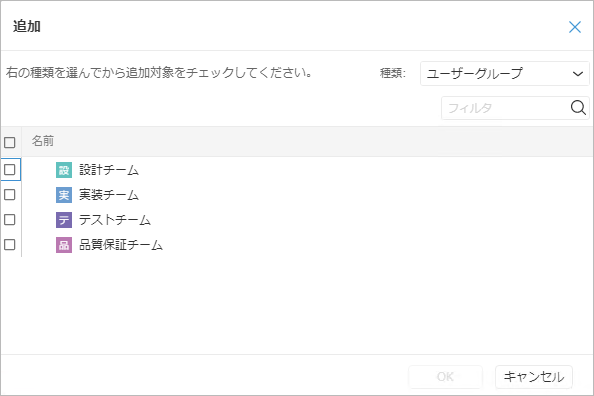Tick the 品質保証チーム checkbox

pos(10,245)
